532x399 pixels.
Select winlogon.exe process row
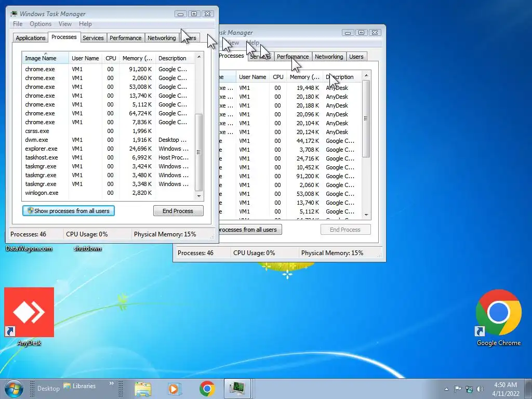pos(108,193)
